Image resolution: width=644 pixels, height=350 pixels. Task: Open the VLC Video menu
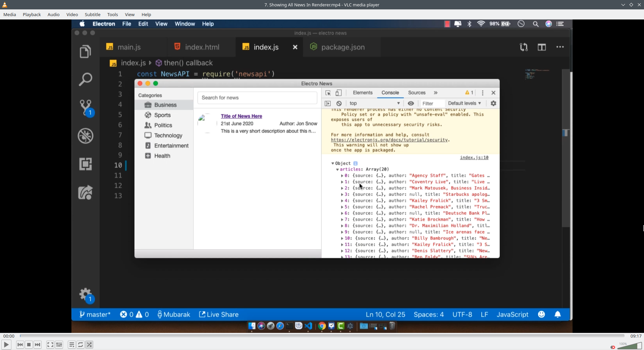[72, 14]
